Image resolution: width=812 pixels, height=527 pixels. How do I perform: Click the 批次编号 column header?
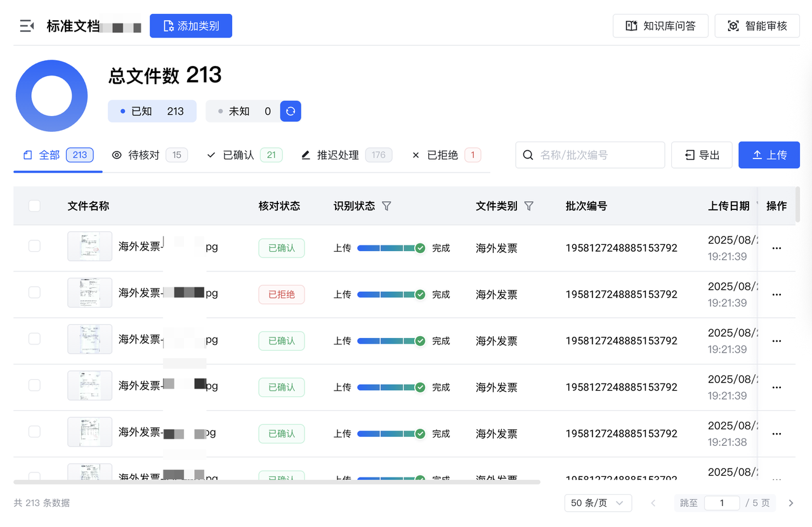pos(587,206)
